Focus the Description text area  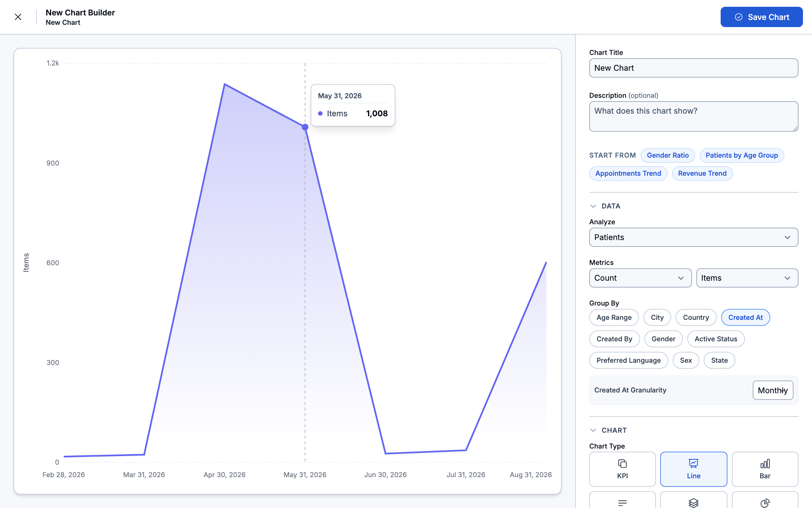coord(694,116)
